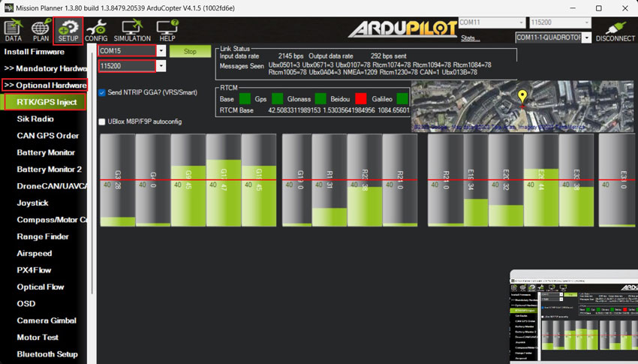
Task: Click the ArduPilot logo
Action: coord(403,29)
